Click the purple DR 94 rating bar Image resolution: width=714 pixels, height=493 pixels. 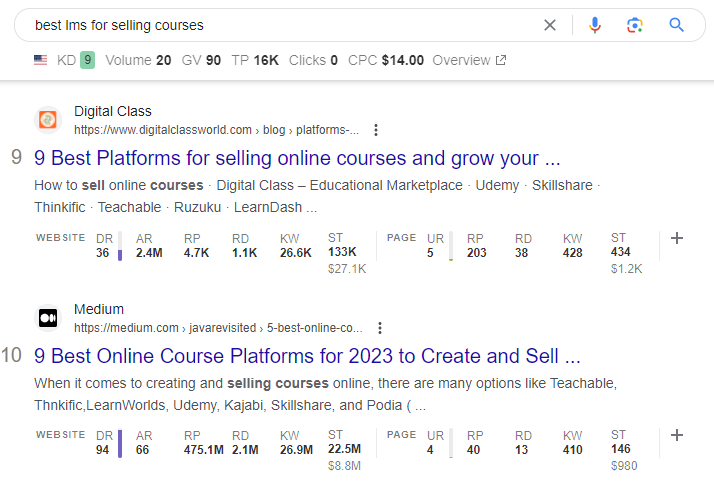click(120, 443)
